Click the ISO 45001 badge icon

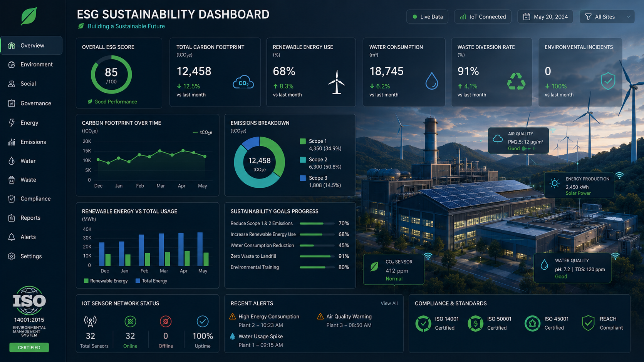click(x=532, y=324)
